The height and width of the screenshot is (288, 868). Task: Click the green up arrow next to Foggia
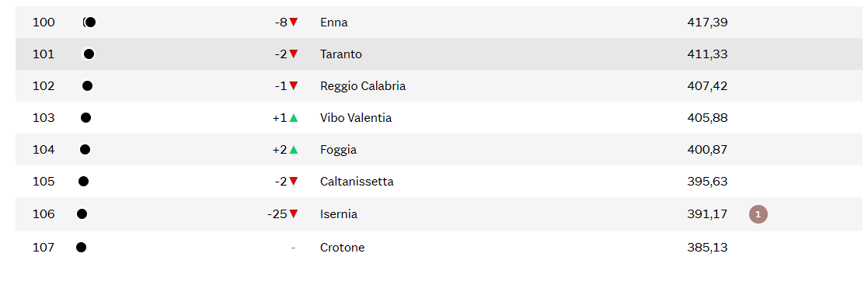pyautogui.click(x=294, y=149)
